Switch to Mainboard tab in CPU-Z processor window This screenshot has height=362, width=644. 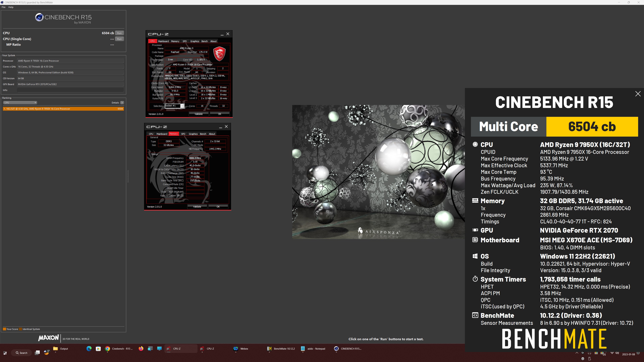tap(163, 41)
